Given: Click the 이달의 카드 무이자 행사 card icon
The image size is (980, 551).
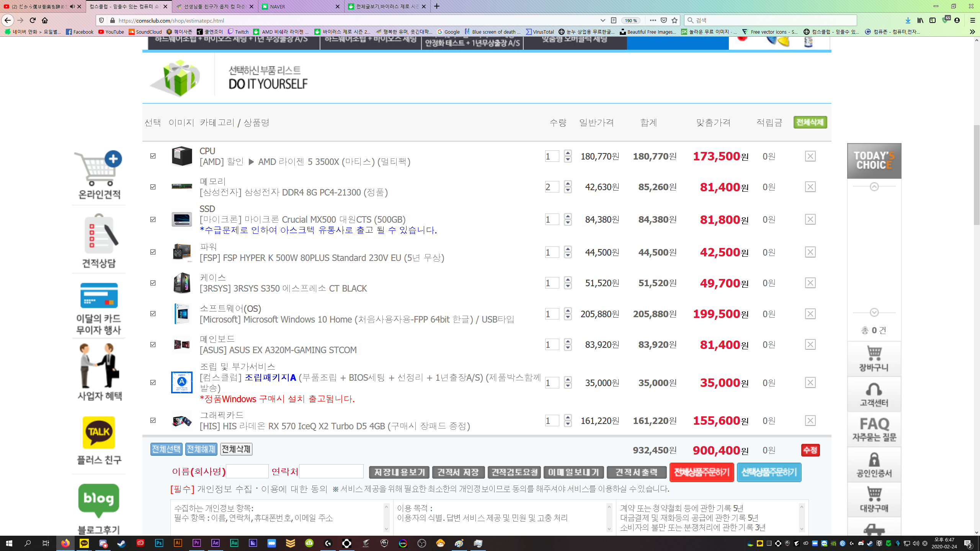Looking at the screenshot, I should point(99,296).
